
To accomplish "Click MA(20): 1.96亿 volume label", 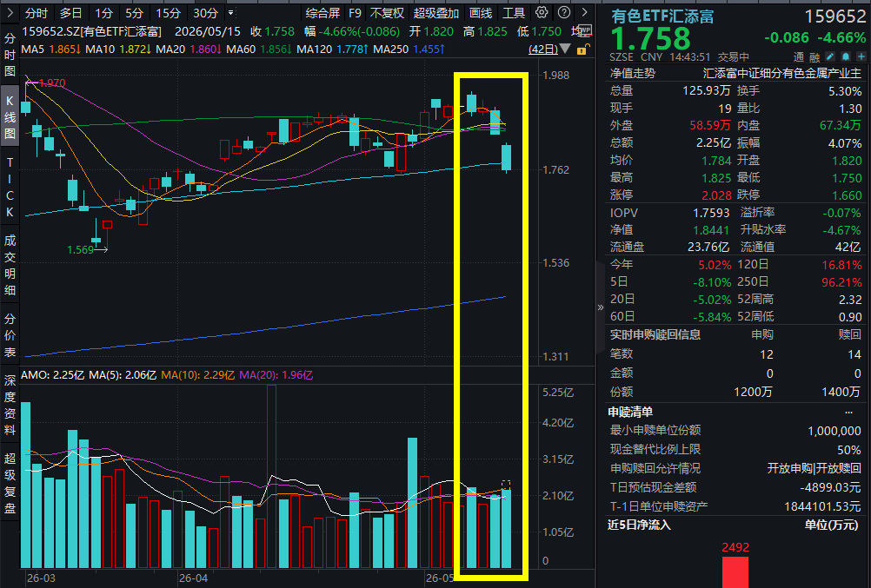I will coord(276,375).
